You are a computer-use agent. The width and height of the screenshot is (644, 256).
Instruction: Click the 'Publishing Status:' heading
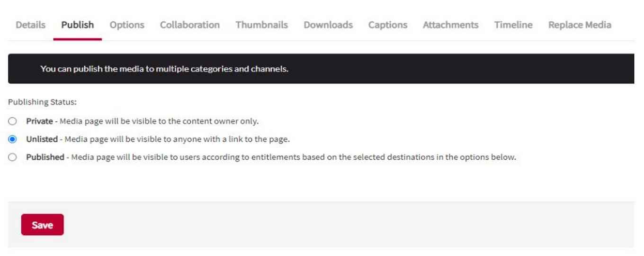42,102
